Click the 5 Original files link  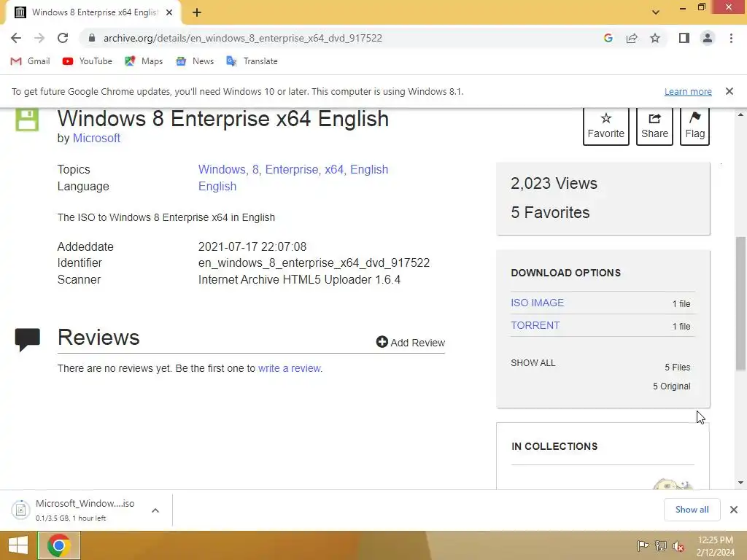(672, 386)
